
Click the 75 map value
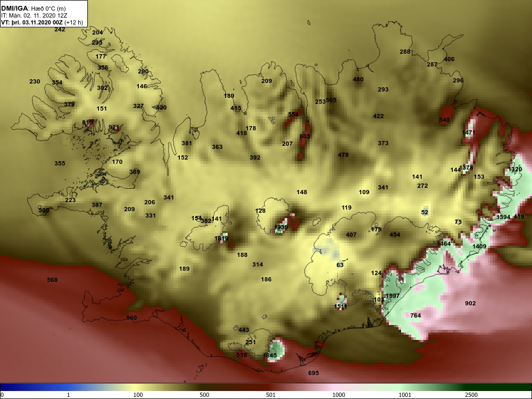tap(459, 222)
